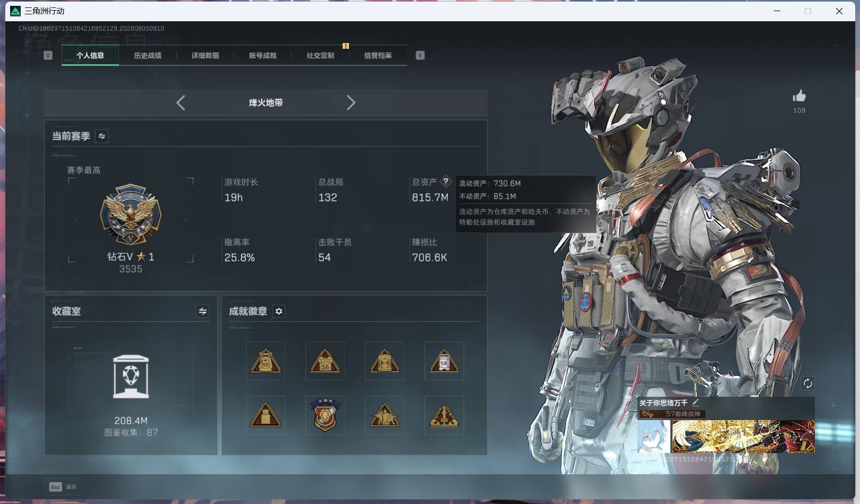The height and width of the screenshot is (504, 860).
Task: Click the E key next-tab hint
Action: (420, 55)
